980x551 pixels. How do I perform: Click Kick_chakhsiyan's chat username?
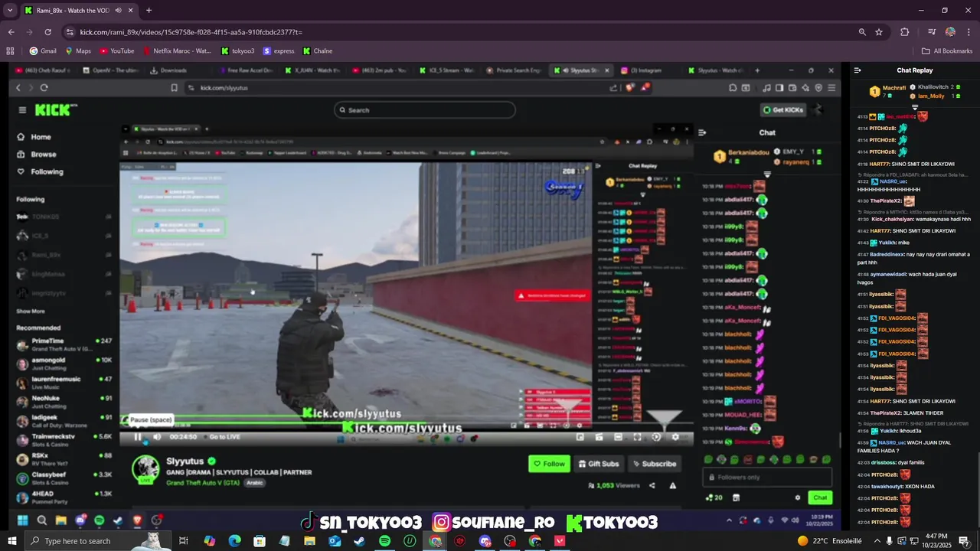[893, 219]
